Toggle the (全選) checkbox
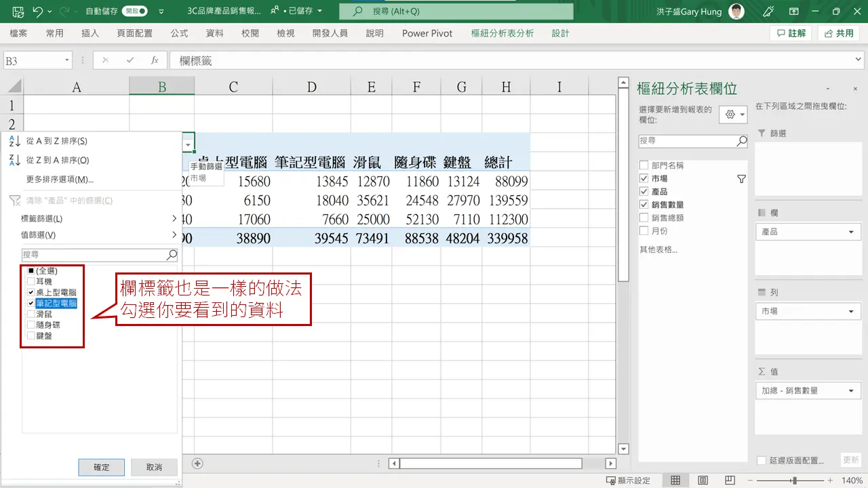Viewport: 868px width, 488px height. (31, 270)
